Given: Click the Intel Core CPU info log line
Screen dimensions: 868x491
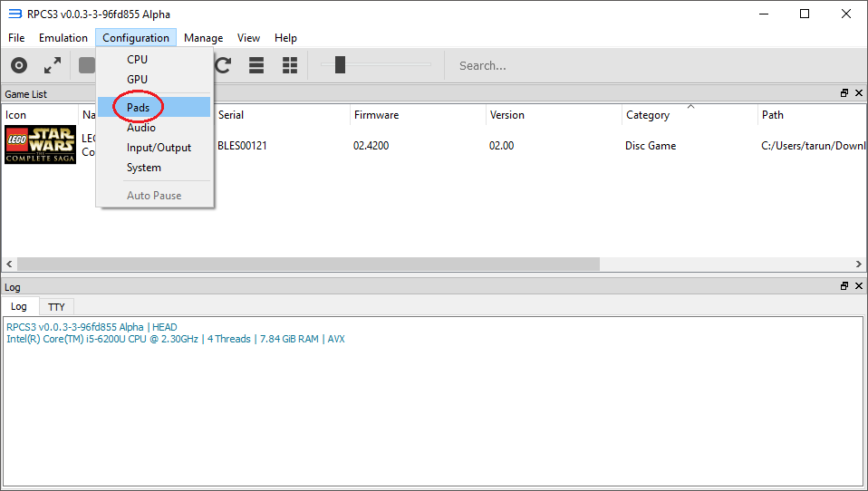Looking at the screenshot, I should (x=176, y=339).
